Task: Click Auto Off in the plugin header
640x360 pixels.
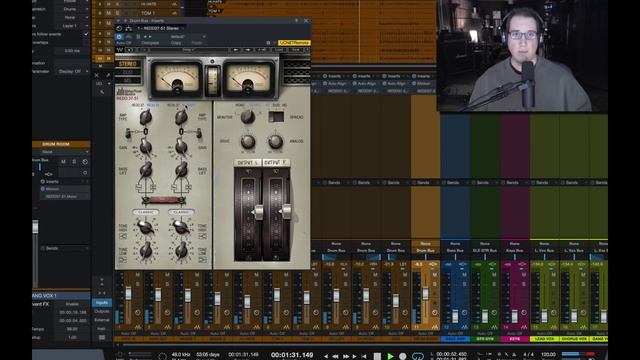Action: pos(124,43)
